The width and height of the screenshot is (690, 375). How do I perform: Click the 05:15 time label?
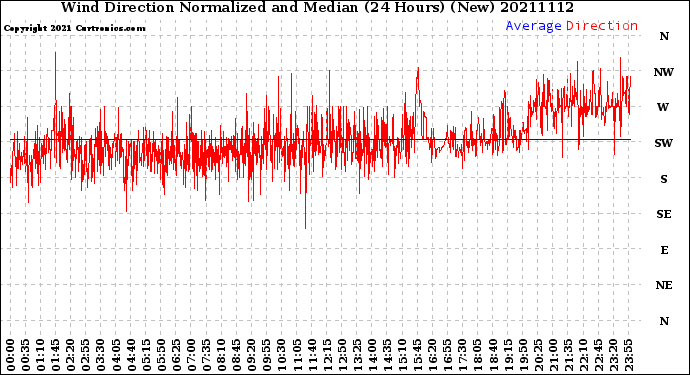[x=146, y=355]
